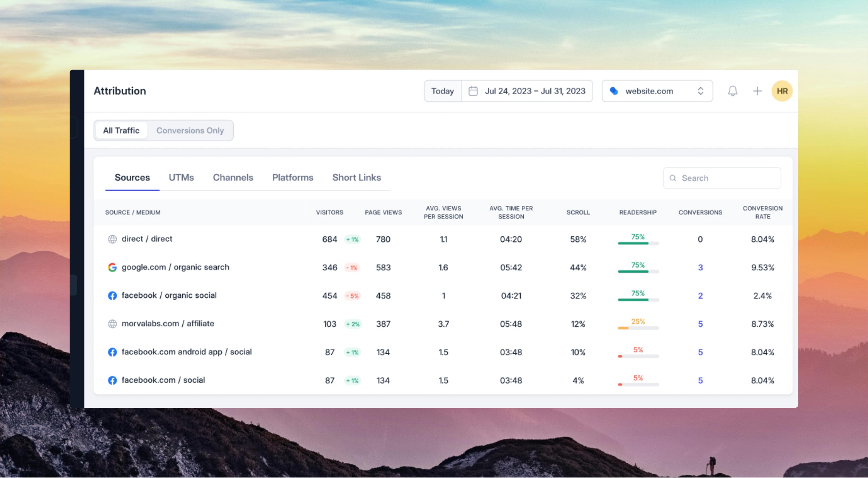The image size is (868, 478).
Task: Click the Google logo icon in sources
Action: 112,268
